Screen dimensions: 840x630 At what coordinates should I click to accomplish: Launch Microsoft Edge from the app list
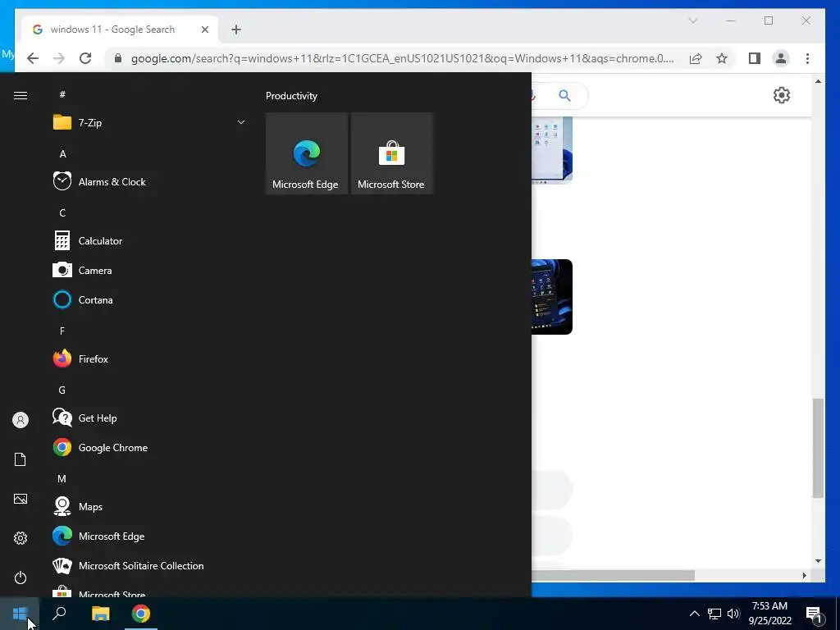coord(149,536)
